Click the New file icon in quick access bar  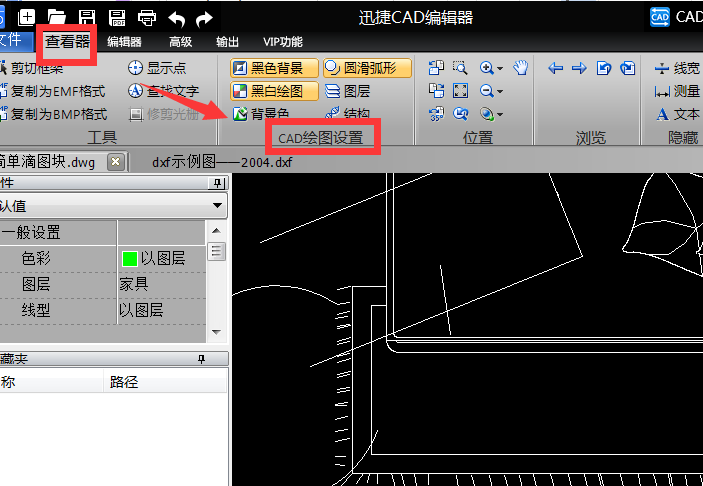(26, 17)
